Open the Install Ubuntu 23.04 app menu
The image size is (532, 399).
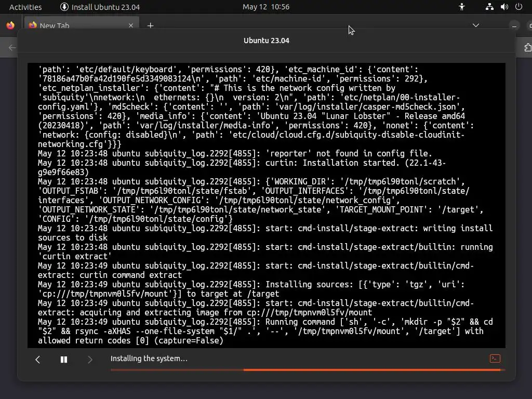(x=100, y=7)
